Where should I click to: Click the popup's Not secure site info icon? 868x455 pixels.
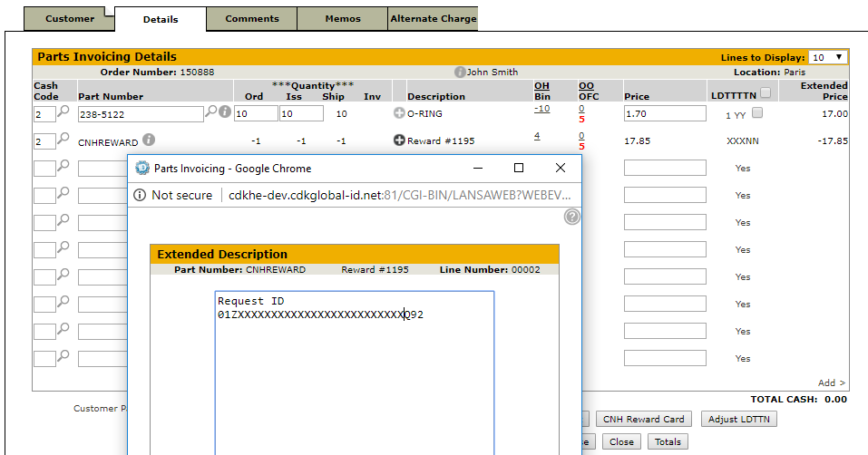tap(140, 195)
